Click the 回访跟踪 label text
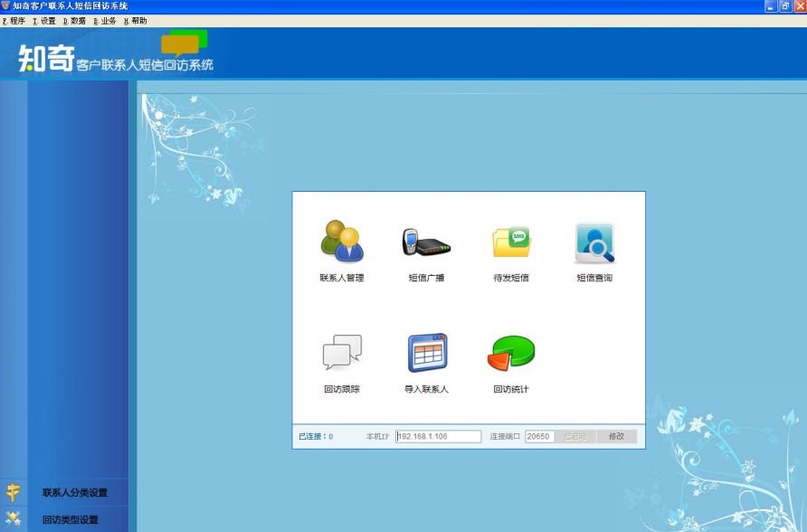Viewport: 807px width, 532px height. pyautogui.click(x=342, y=389)
